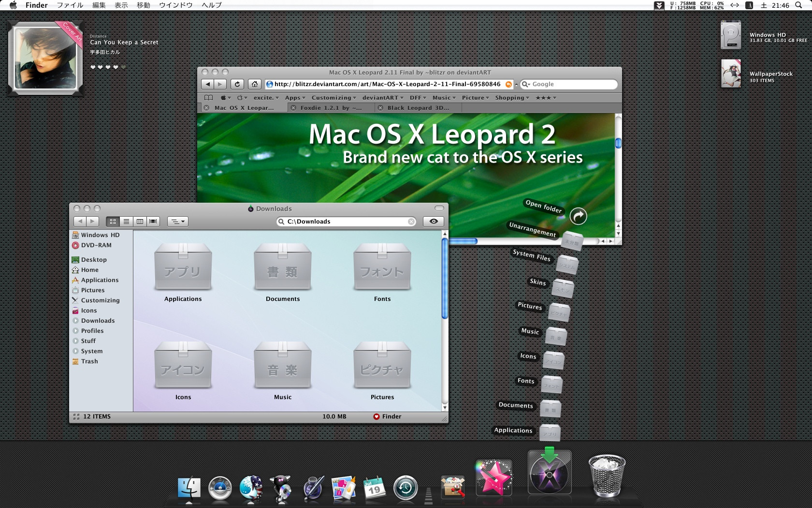Choose Skins in the stack list
812x508 pixels.
coord(538,282)
